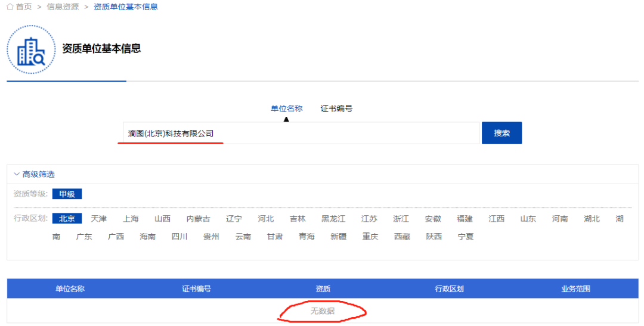Open 信息资源 breadcrumb link
The image size is (644, 326).
point(63,7)
